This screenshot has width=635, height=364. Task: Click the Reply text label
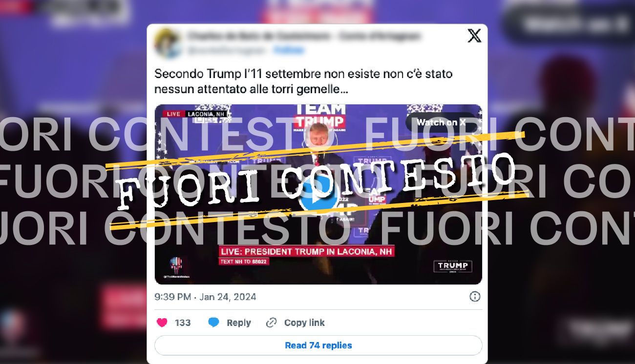(x=238, y=323)
